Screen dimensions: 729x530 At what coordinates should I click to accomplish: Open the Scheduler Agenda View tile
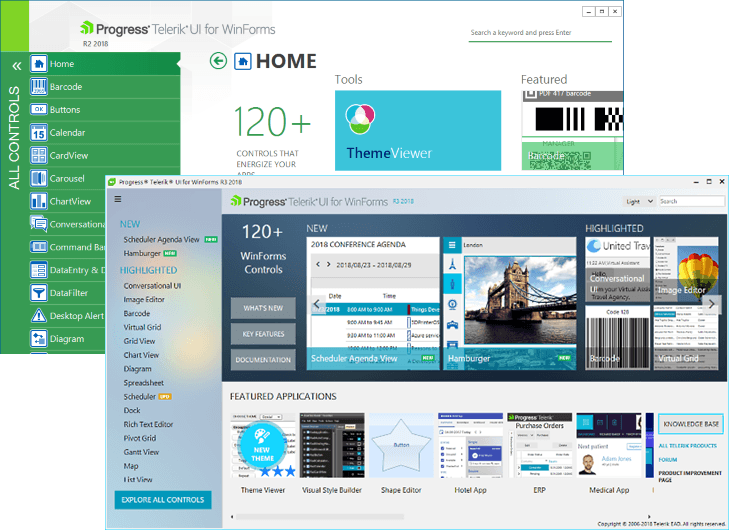pyautogui.click(x=373, y=304)
